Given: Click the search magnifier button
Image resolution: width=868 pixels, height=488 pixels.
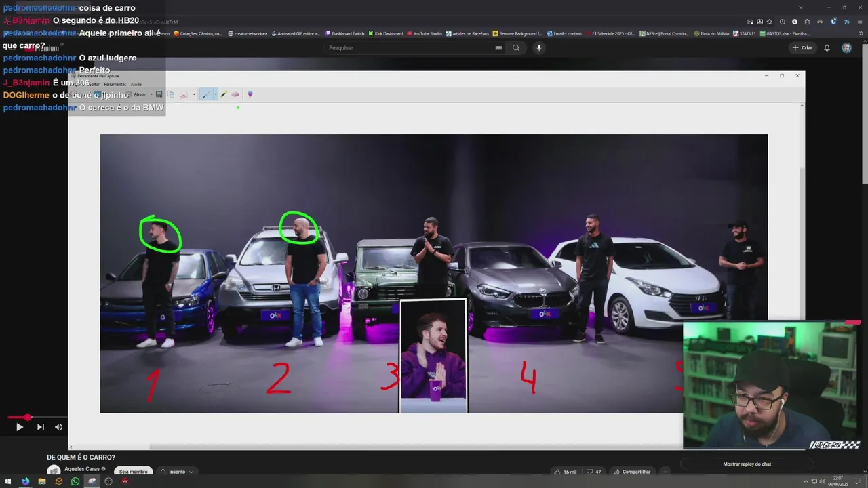Looking at the screenshot, I should click(516, 48).
